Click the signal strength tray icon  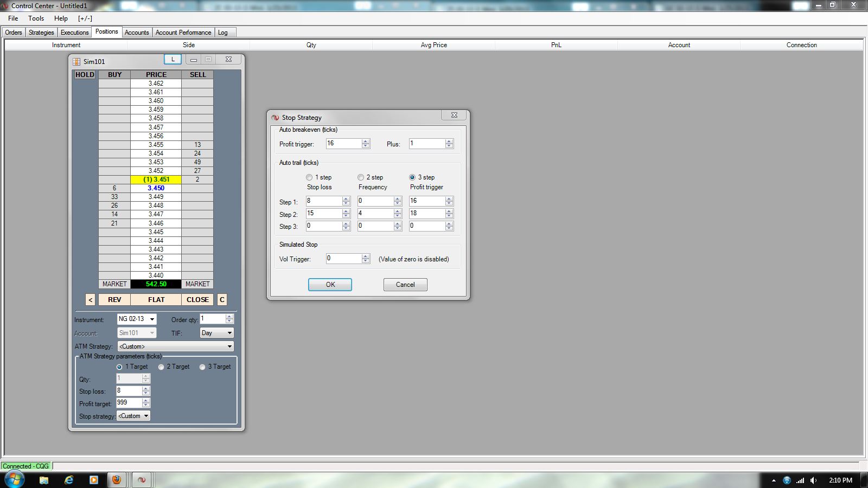pyautogui.click(x=800, y=480)
